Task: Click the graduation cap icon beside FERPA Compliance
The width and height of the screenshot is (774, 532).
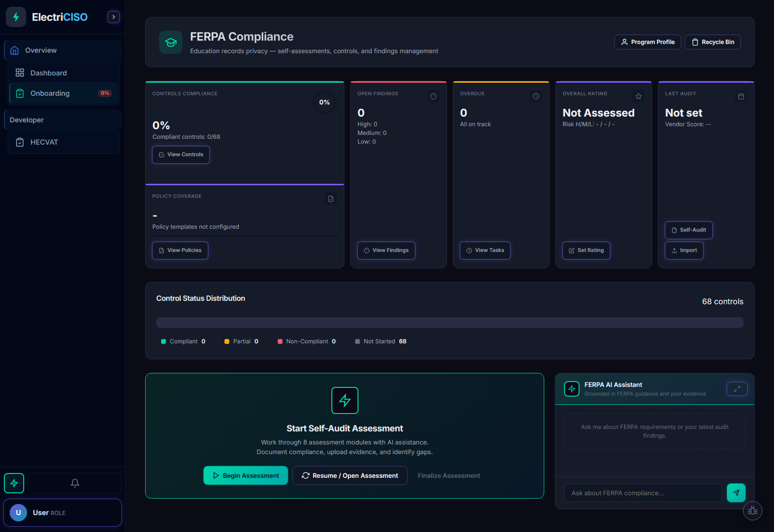Action: pyautogui.click(x=170, y=42)
